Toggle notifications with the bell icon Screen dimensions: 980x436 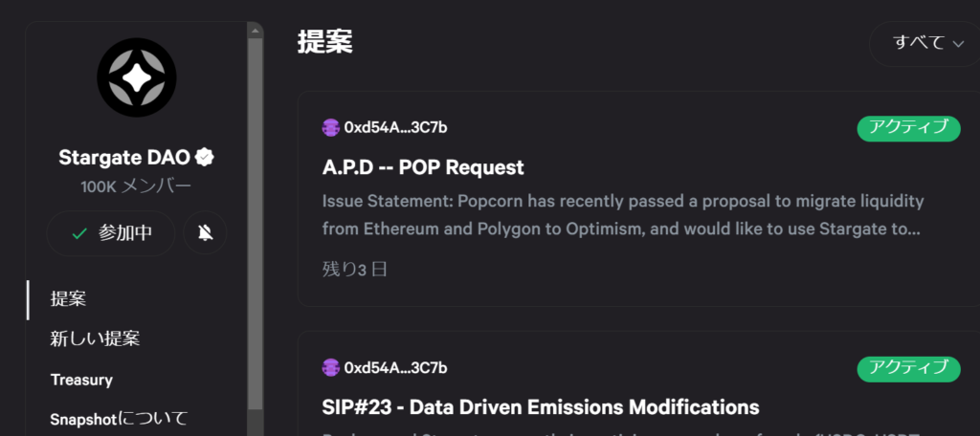[205, 233]
